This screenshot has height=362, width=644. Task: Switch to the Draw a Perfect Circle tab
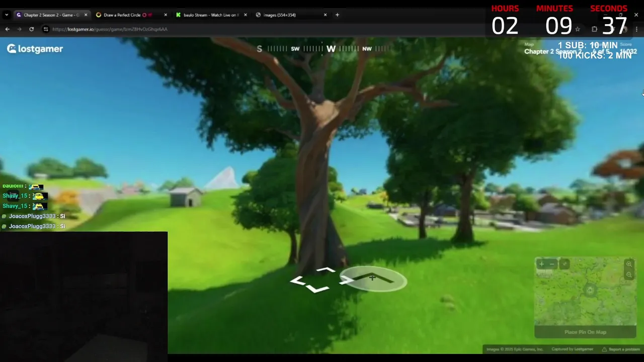pos(132,15)
